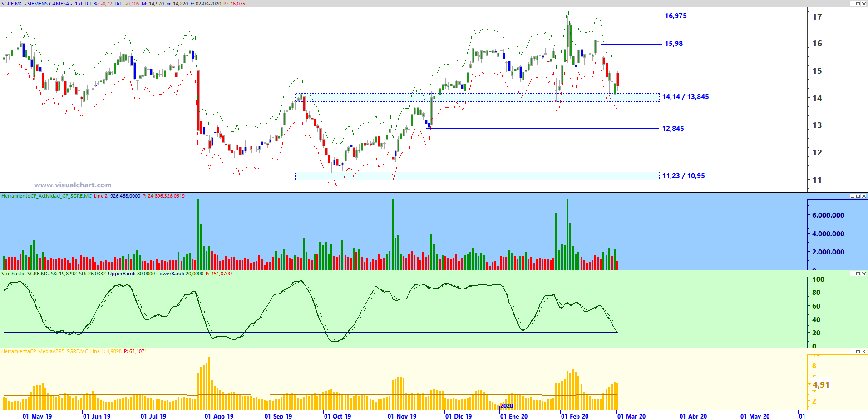Click the 01-Feb-20 date on the time axis
The height and width of the screenshot is (419, 868).
click(575, 416)
